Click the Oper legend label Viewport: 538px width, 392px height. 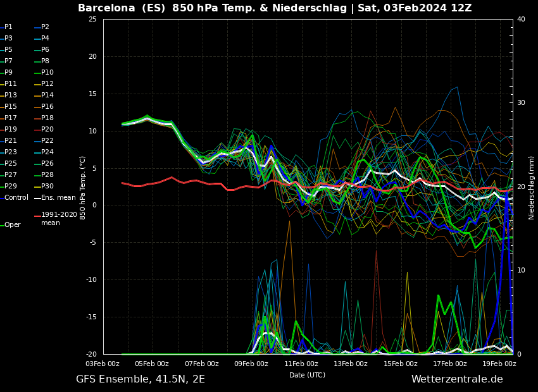pos(13,225)
